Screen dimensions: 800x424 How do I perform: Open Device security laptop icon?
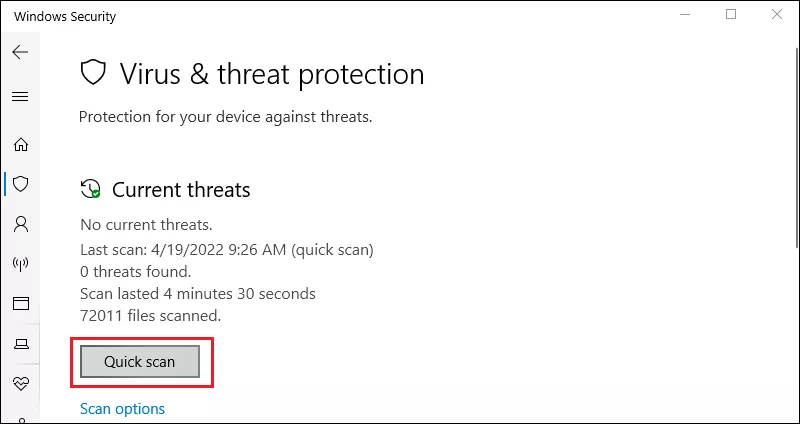[20, 343]
